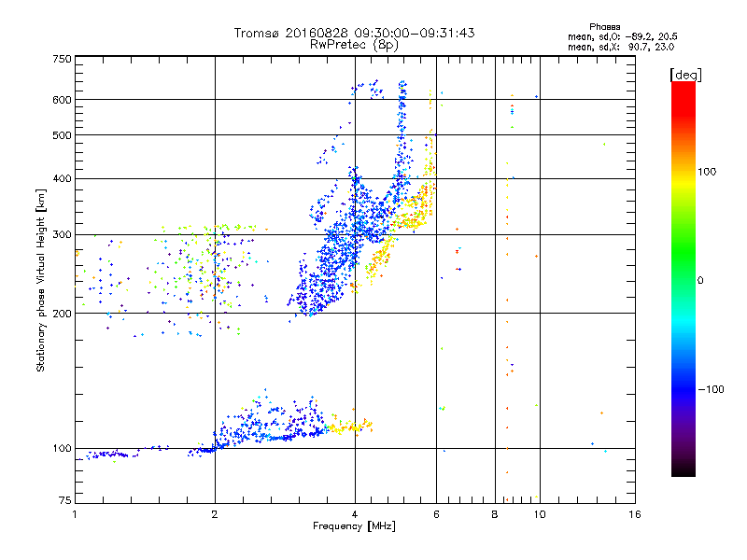747x560 pixels.
Task: Click the y-axis label '75'
Action: (65, 500)
